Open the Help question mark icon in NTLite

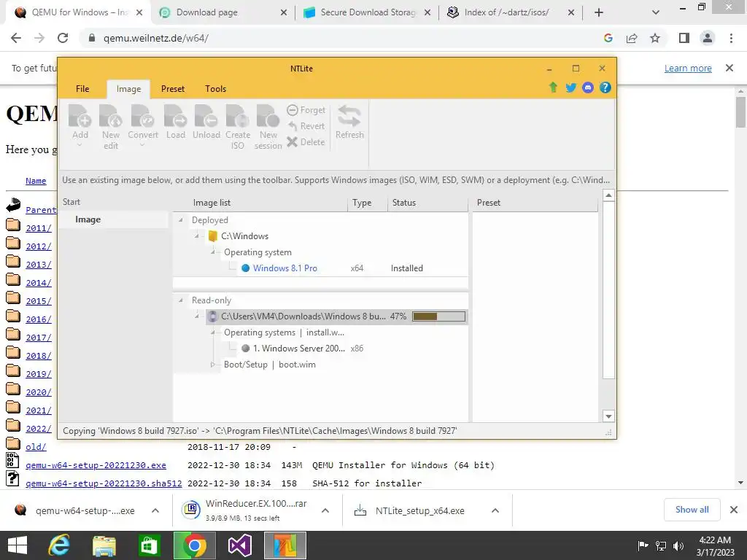605,87
